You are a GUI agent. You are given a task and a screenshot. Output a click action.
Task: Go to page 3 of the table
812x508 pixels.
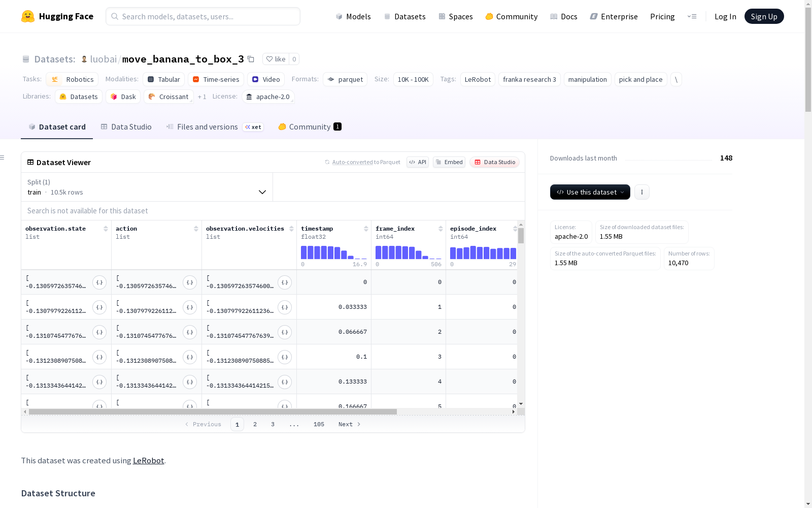[x=273, y=424]
